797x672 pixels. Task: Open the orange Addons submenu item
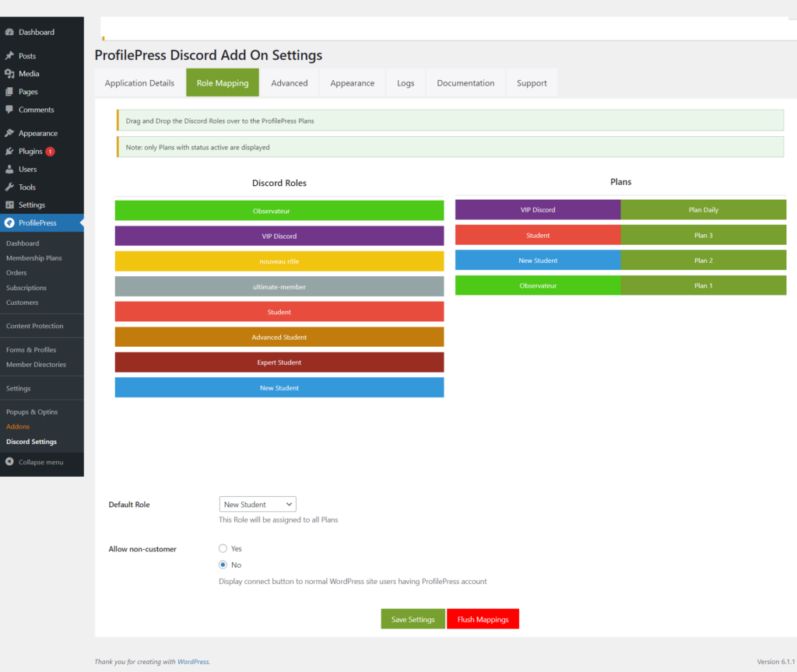tap(18, 427)
